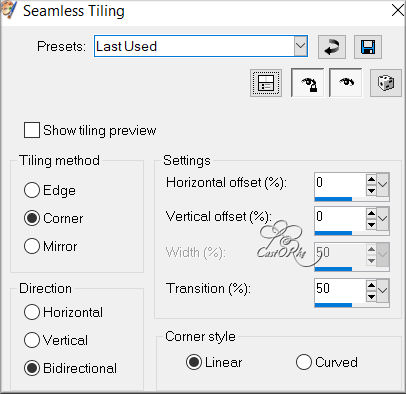406x394 pixels.
Task: Click the blue bar under Vertical offset
Action: [333, 233]
